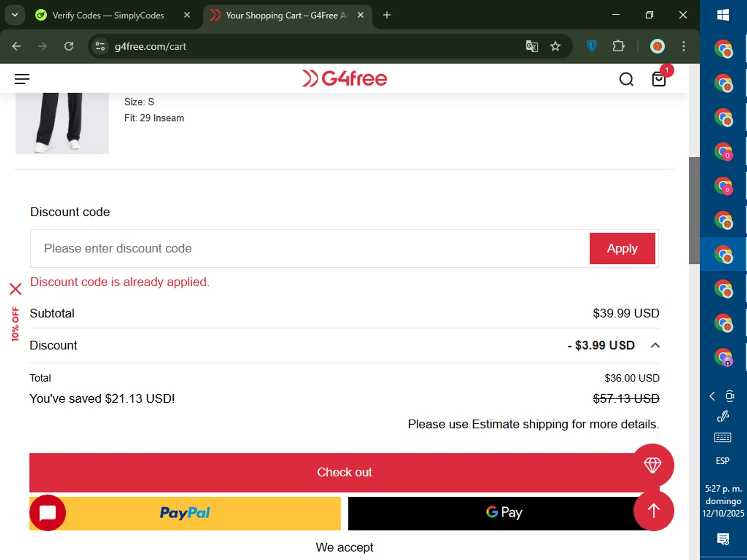Open the hamburger navigation menu
Viewport: 747px width, 560px height.
22,79
